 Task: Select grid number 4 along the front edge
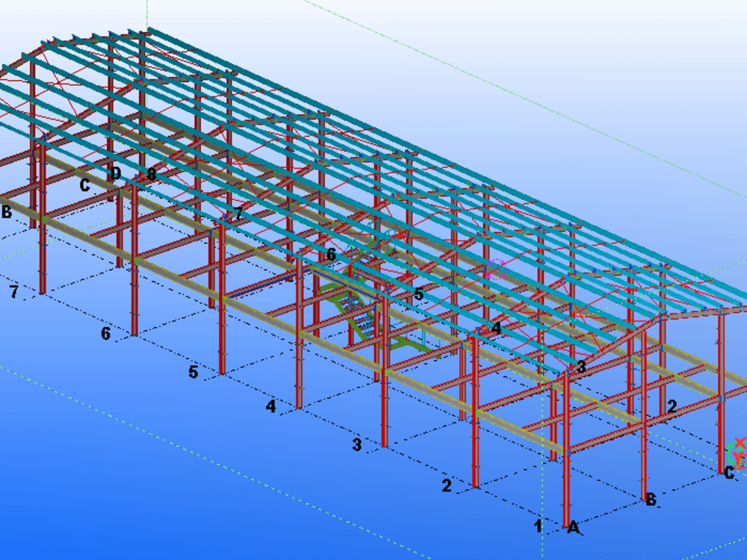tap(270, 406)
